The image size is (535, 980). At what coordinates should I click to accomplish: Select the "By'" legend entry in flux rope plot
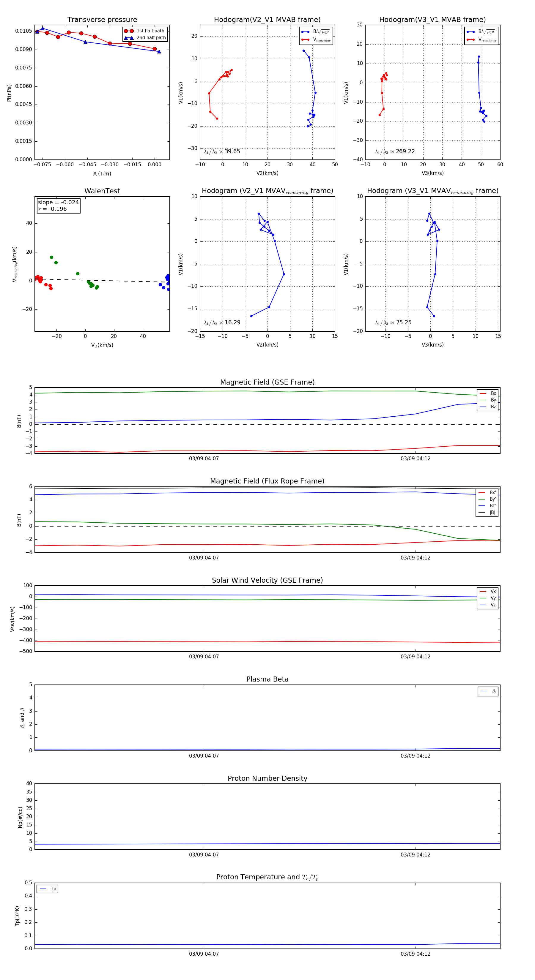click(x=487, y=499)
